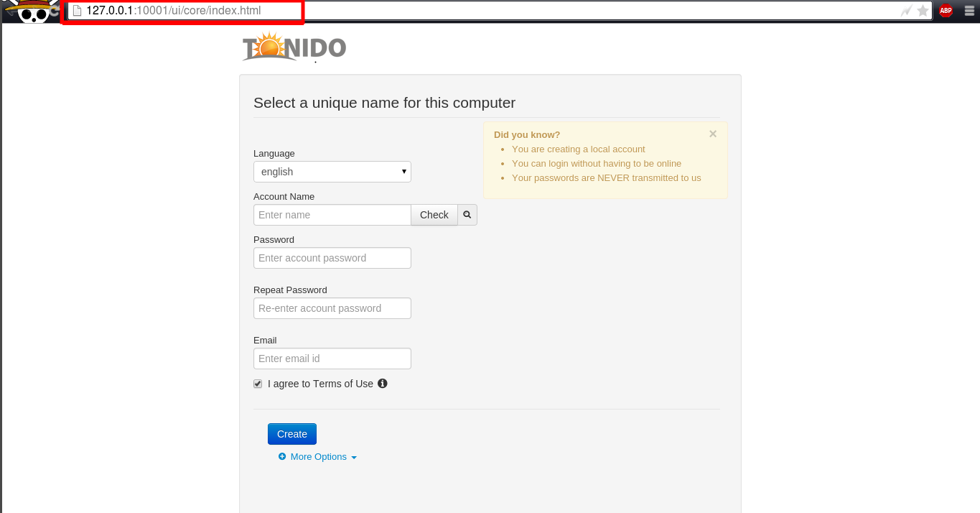
Task: Open the Adblock Plus extension
Action: 946,11
